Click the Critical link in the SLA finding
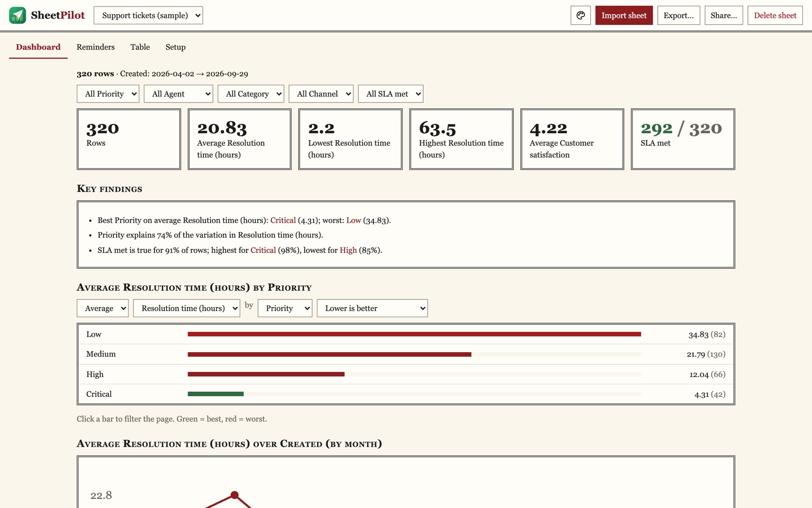The image size is (812, 508). (x=263, y=250)
